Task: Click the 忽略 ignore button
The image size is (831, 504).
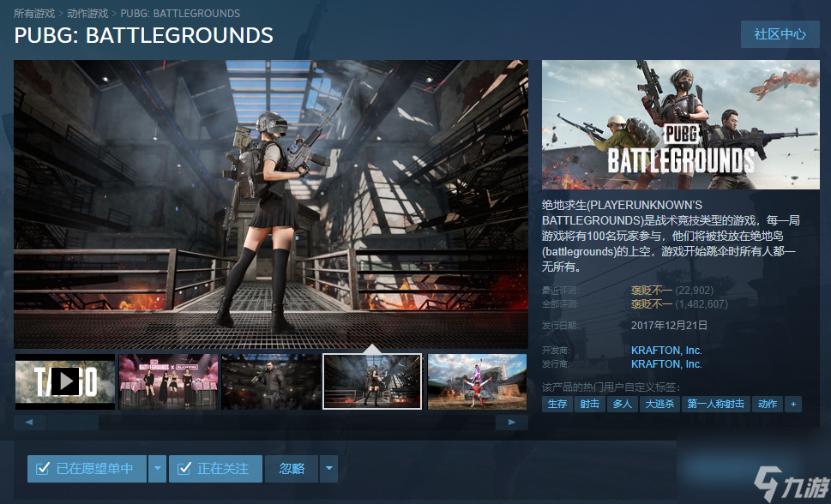Action: click(x=292, y=469)
